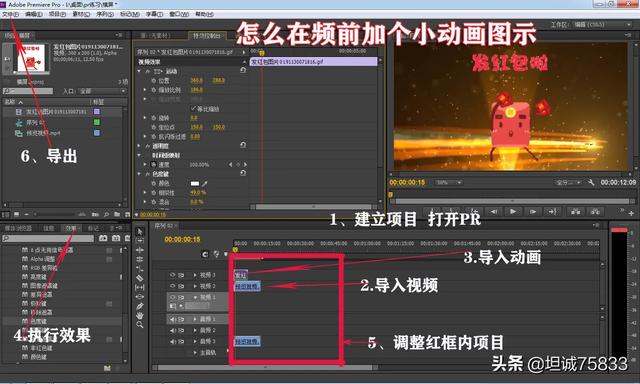The height and width of the screenshot is (384, 640).
Task: Toggle the Position (位置) stopwatch animation
Action: [x=154, y=80]
